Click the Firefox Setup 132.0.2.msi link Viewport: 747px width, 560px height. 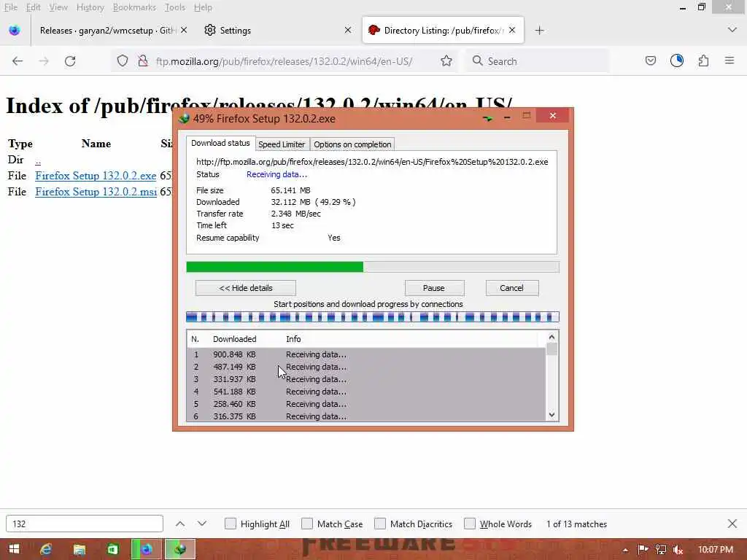[x=96, y=192]
